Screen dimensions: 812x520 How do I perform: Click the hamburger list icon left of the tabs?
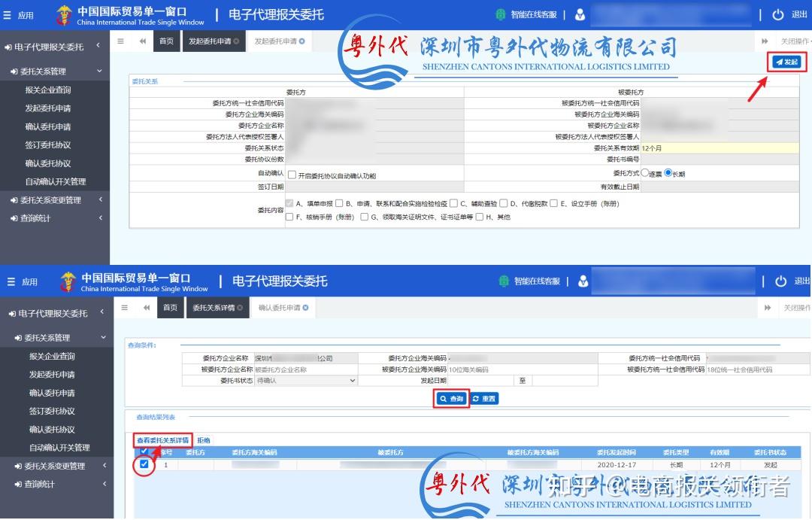121,41
